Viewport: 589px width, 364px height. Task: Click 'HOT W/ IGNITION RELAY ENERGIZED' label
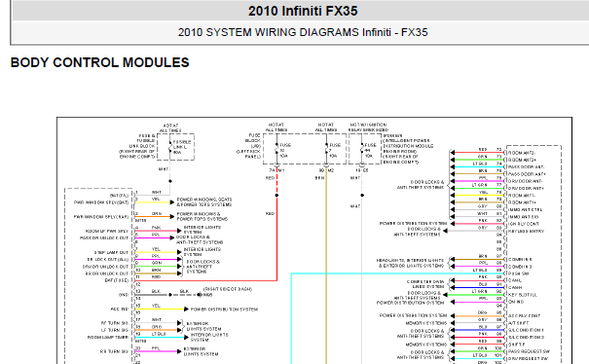pyautogui.click(x=368, y=127)
